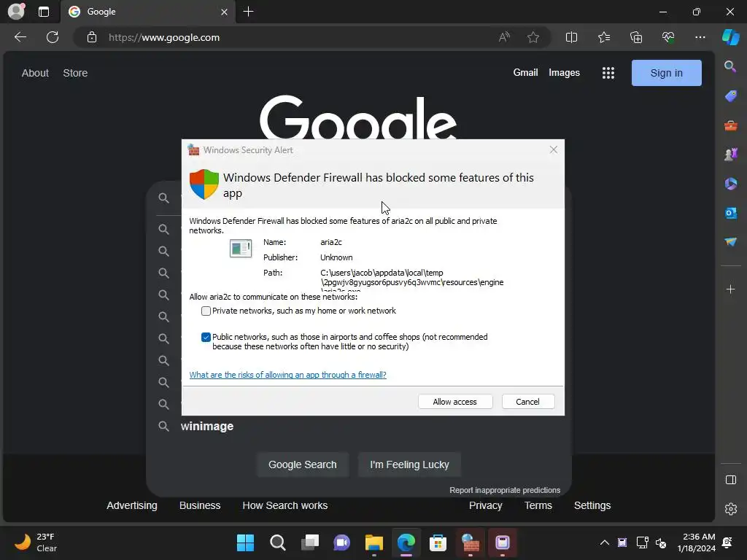747x560 pixels.
Task: Open Terms footer link
Action: click(538, 505)
